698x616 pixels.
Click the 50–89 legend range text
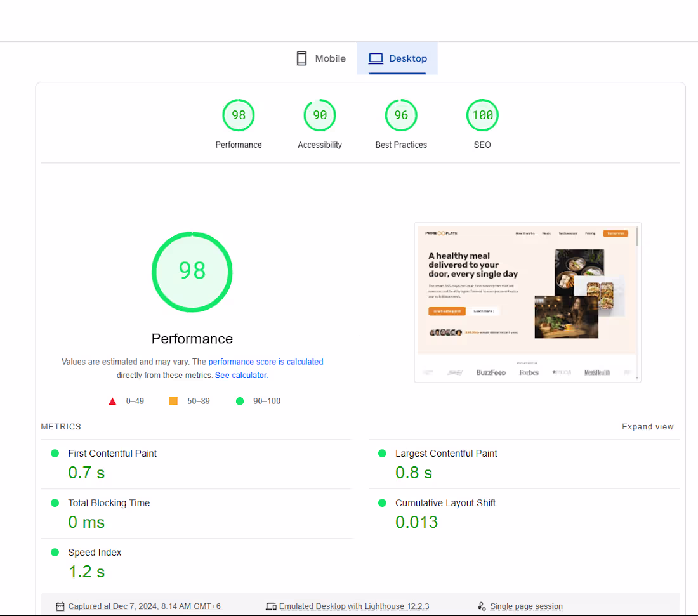pos(199,402)
